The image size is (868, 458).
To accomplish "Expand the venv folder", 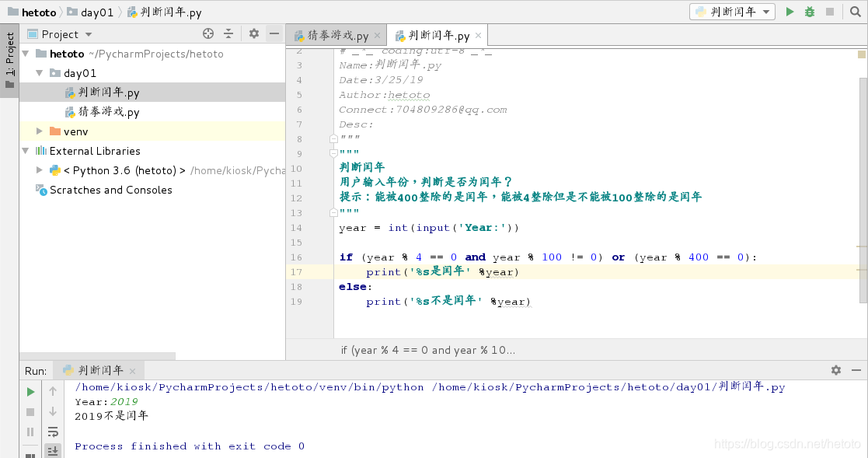I will pos(40,131).
